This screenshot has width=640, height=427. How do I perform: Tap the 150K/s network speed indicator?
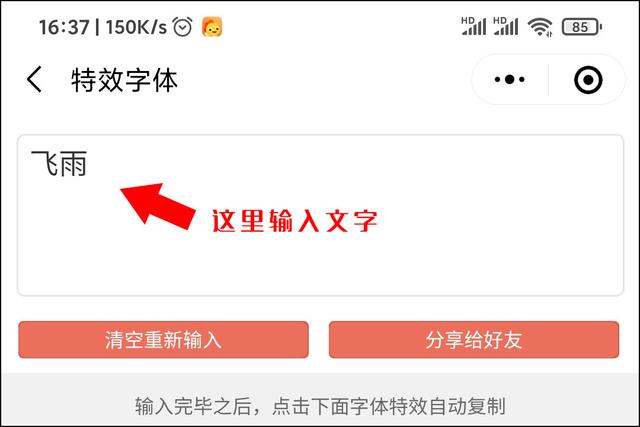coord(136,27)
